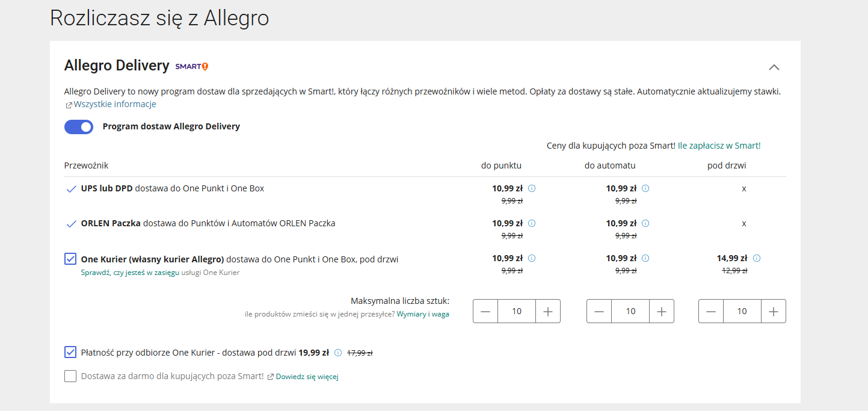Open the Wymiary i waga link
The image size is (868, 411).
point(422,314)
